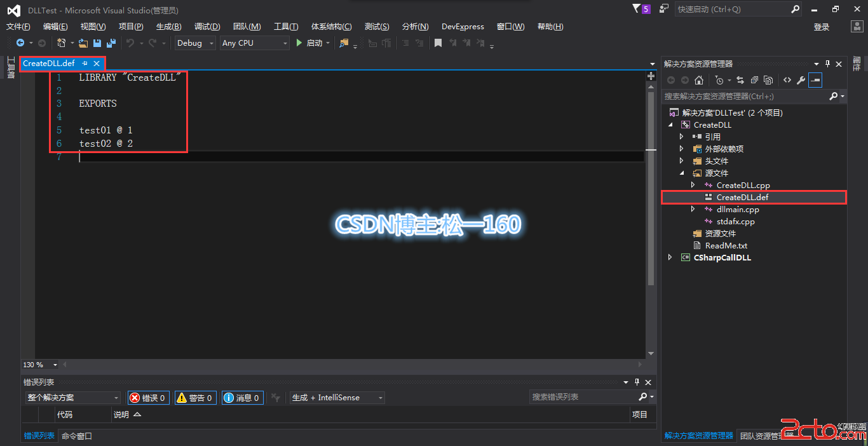Click the Home icon in Solution Explorer
The height and width of the screenshot is (446, 868).
click(x=699, y=80)
